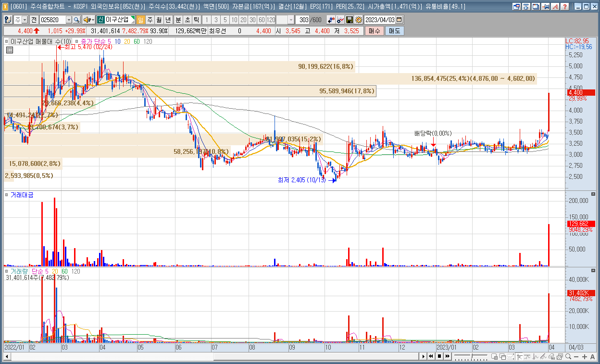Image resolution: width=600 pixels, height=364 pixels.
Task: Click the red A font icon in title bar
Action: [x=555, y=7]
